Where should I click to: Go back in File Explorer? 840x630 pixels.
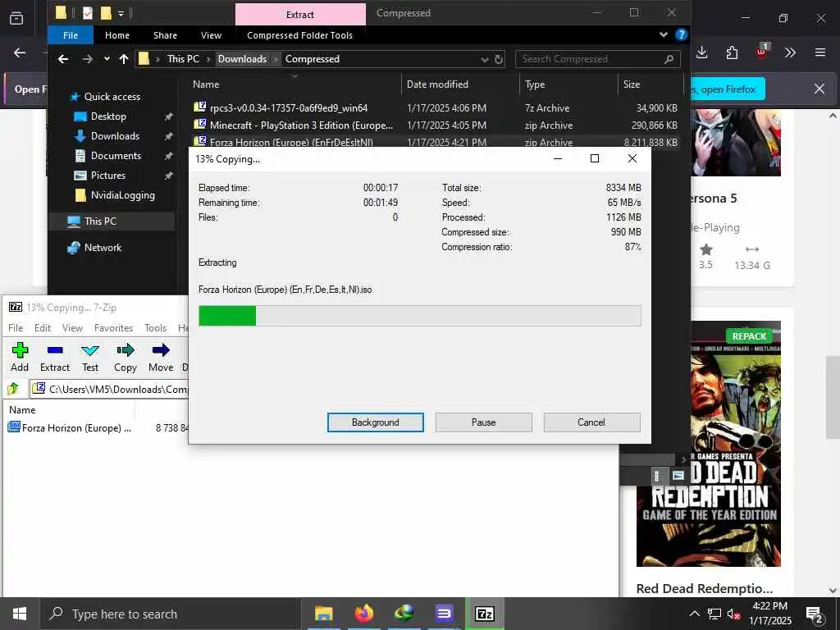tap(63, 59)
